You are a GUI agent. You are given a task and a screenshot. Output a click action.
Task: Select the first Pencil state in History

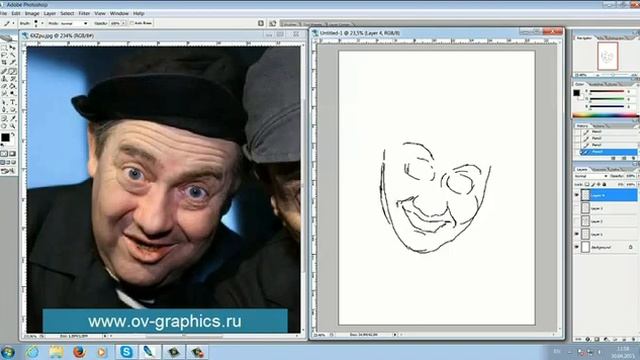click(609, 132)
